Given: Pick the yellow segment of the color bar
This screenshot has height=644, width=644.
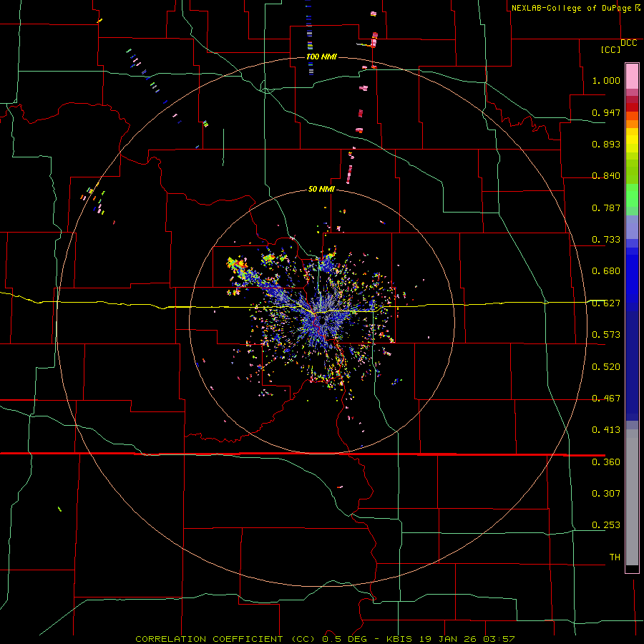Looking at the screenshot, I should 632,140.
